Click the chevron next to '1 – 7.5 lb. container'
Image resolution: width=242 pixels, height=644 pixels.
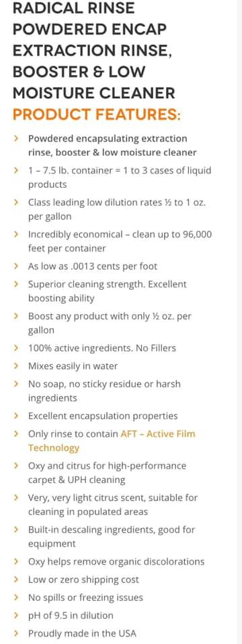(x=16, y=170)
